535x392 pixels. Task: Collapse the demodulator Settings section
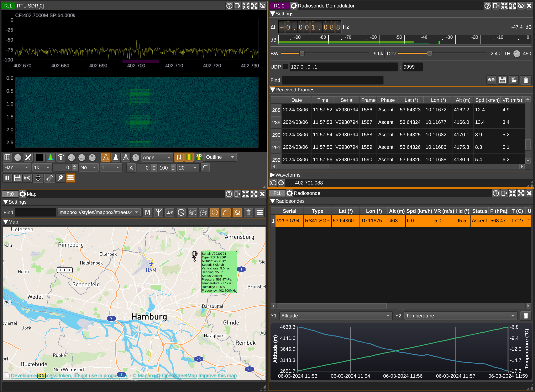click(x=273, y=14)
